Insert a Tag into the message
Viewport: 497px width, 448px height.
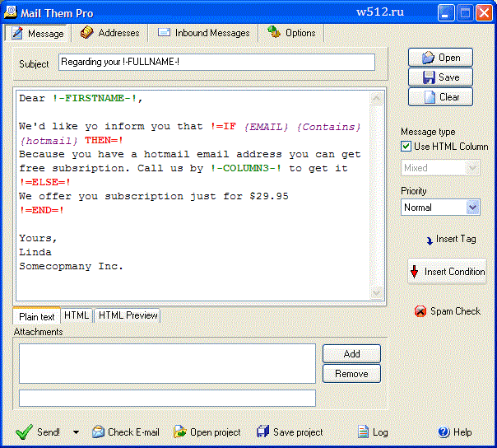pyautogui.click(x=450, y=239)
